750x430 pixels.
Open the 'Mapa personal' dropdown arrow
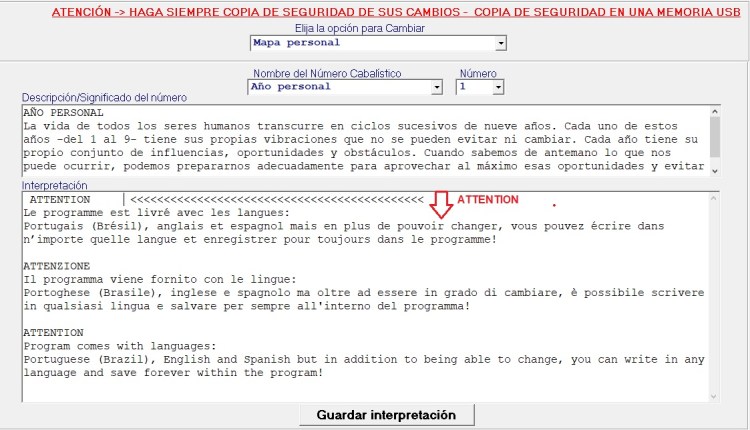point(501,44)
